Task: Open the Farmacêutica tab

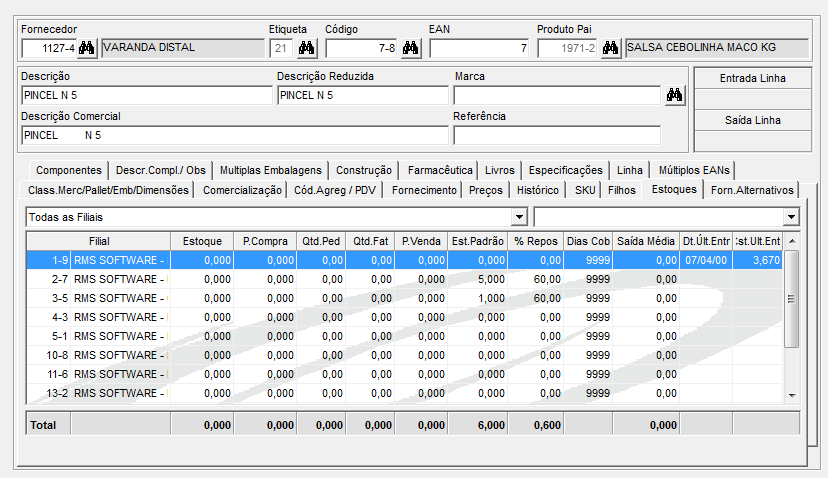Action: pyautogui.click(x=440, y=170)
